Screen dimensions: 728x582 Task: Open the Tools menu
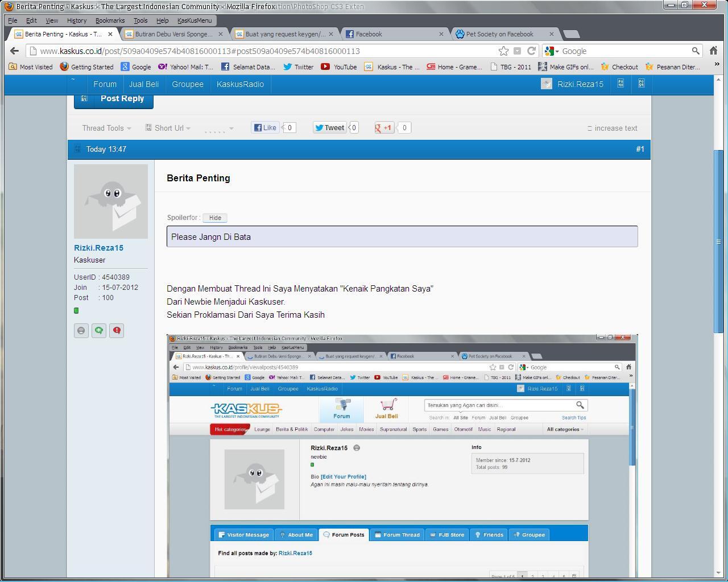point(140,20)
